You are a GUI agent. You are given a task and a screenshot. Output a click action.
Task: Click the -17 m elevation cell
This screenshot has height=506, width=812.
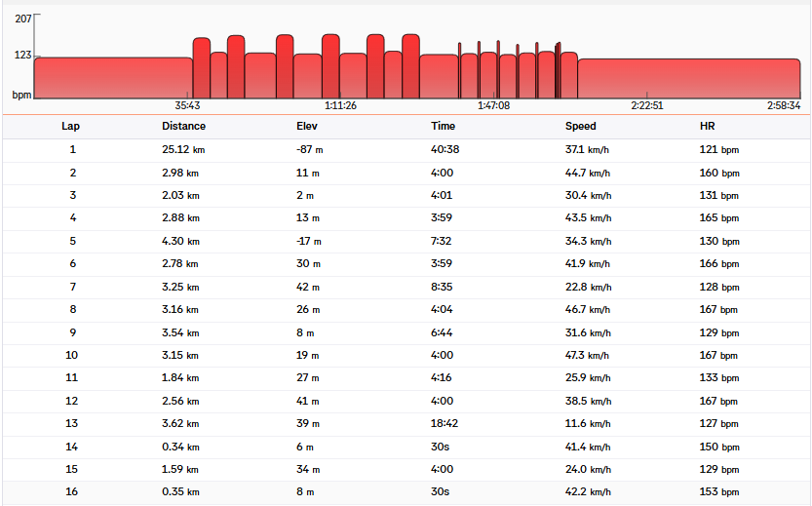tap(309, 242)
